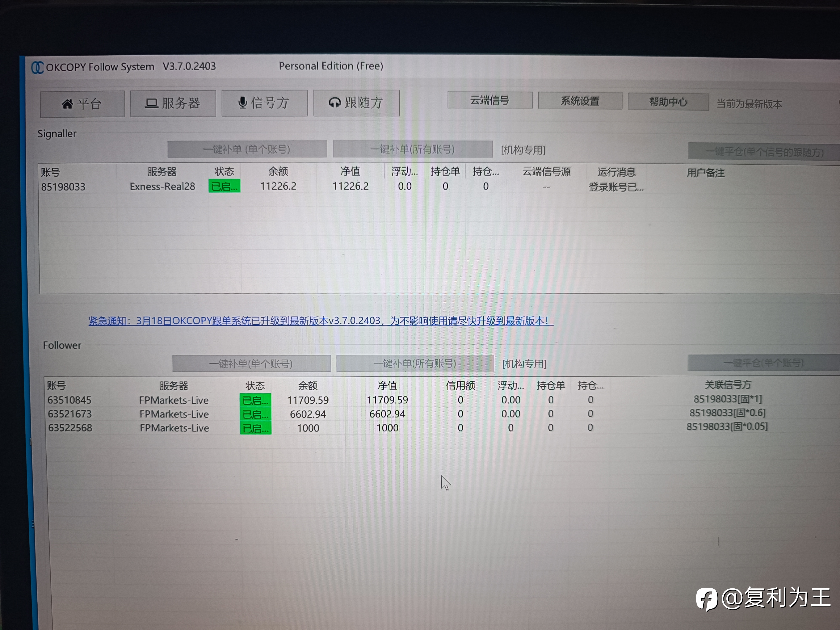Click equity 6602.94 under 净值
840x630 pixels.
(x=387, y=414)
